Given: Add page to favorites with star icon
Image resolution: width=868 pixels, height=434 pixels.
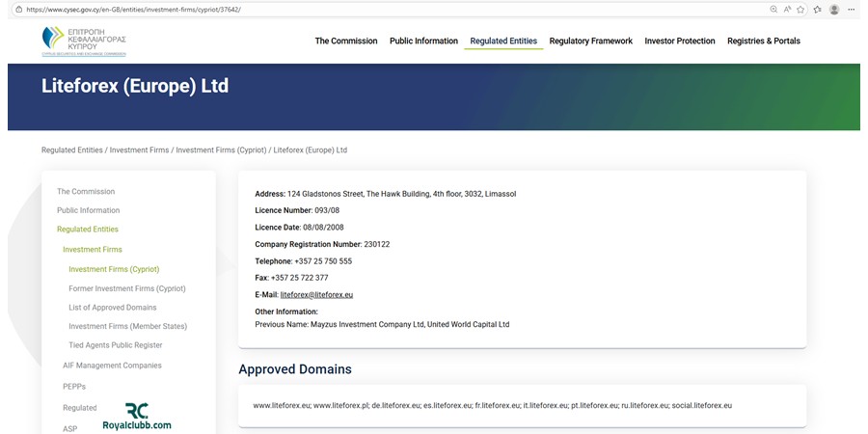Looking at the screenshot, I should coord(802,9).
